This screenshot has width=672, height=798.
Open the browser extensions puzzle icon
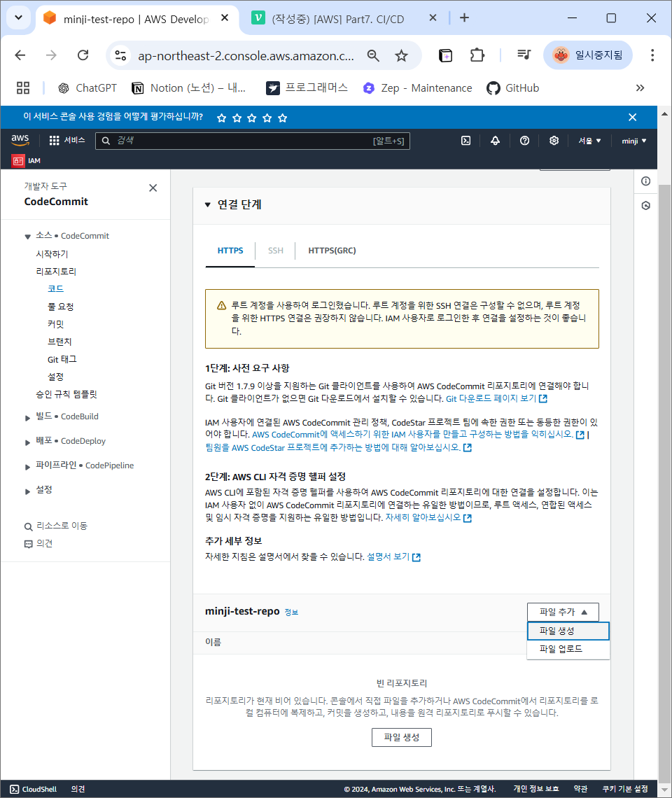[477, 55]
